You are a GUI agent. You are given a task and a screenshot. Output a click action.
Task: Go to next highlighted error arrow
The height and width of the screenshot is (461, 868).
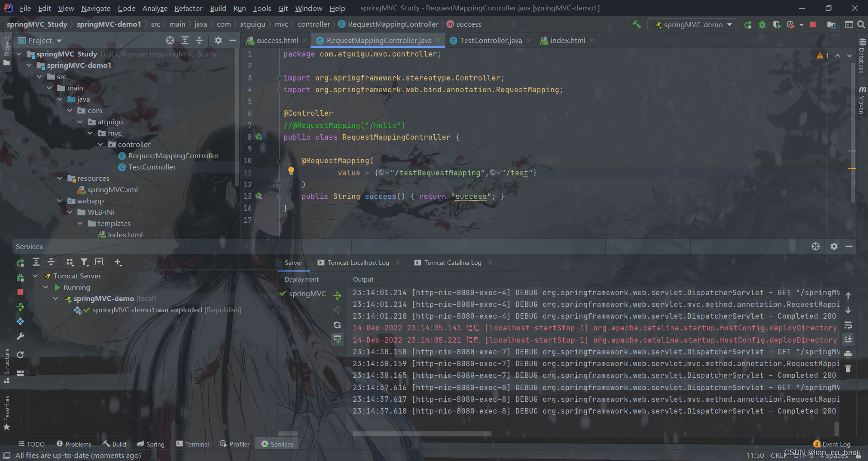[x=849, y=56]
